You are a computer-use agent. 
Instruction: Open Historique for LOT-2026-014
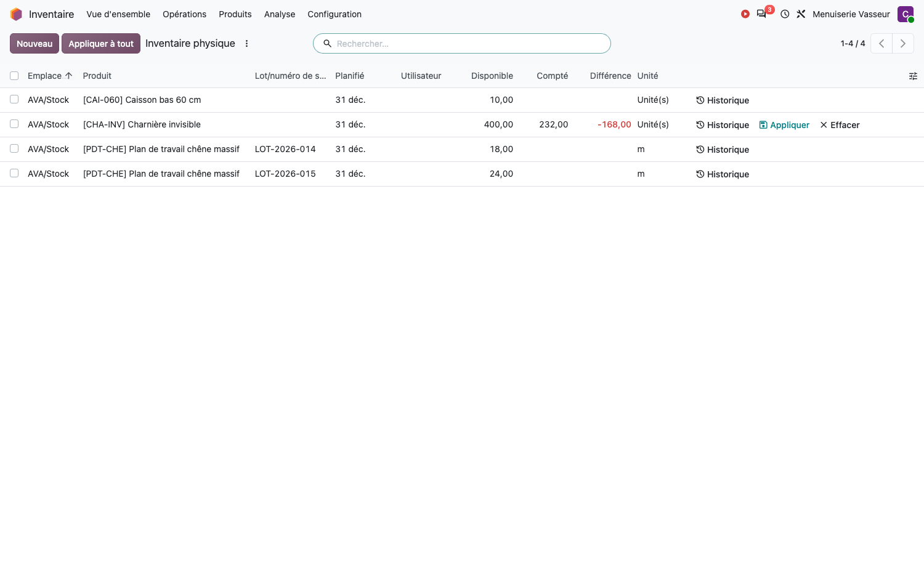723,150
